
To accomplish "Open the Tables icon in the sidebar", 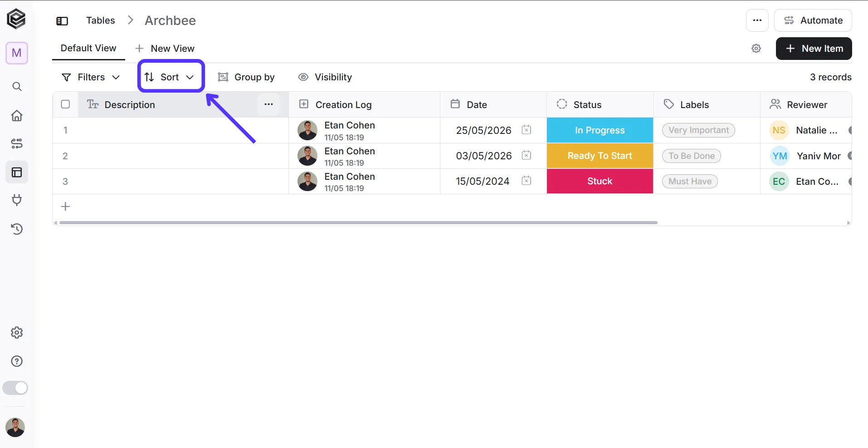I will (17, 172).
